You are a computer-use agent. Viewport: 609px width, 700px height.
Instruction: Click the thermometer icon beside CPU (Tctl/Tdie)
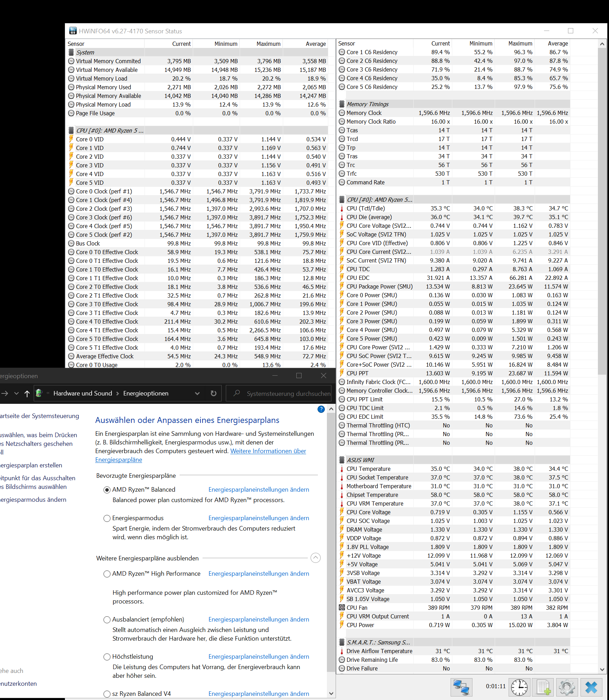tap(342, 208)
